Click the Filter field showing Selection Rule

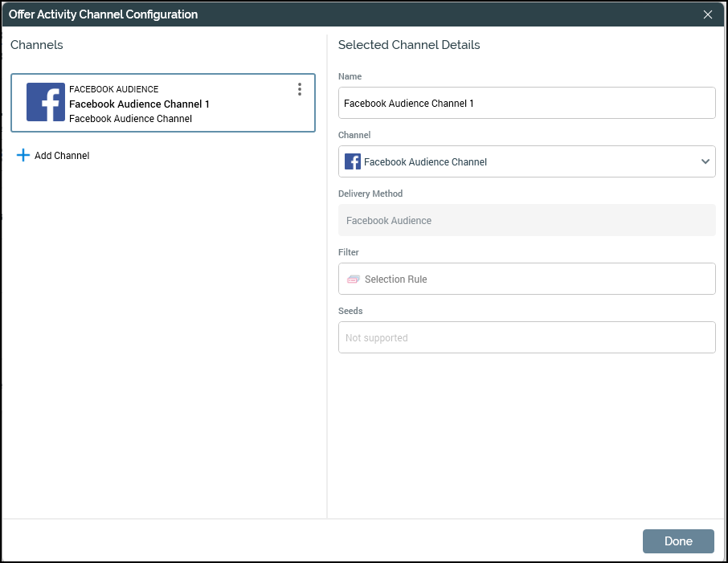pyautogui.click(x=526, y=279)
